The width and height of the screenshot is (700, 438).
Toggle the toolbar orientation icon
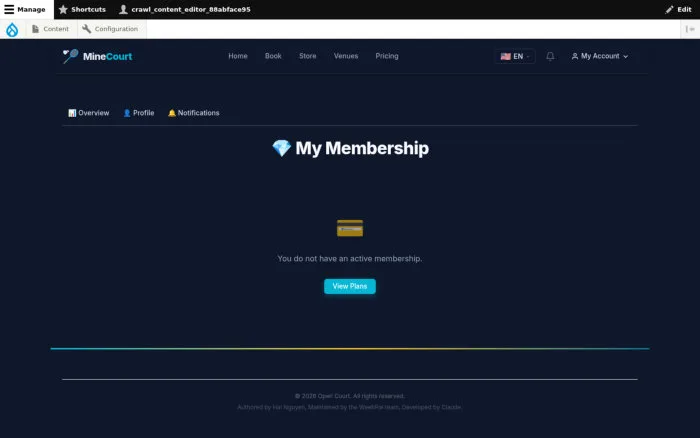pos(690,29)
